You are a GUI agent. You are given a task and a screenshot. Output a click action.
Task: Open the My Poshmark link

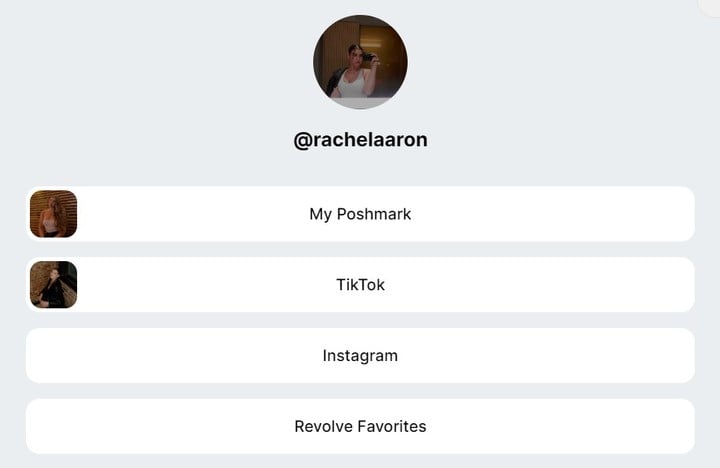click(x=360, y=214)
